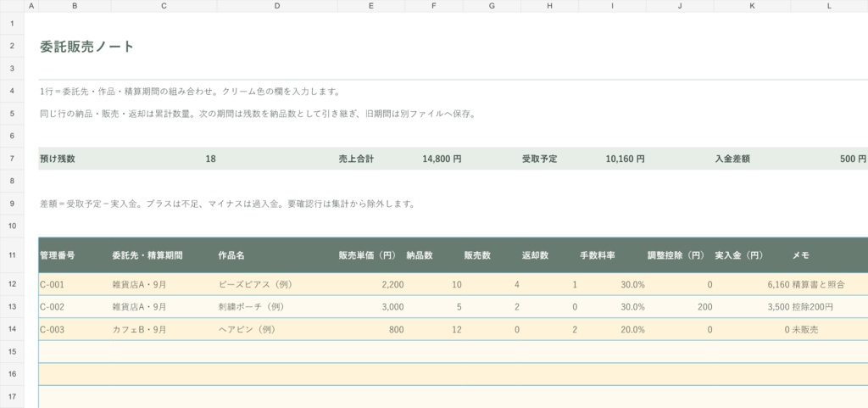Select the メモ header cell
This screenshot has height=408, width=868.
pyautogui.click(x=829, y=255)
